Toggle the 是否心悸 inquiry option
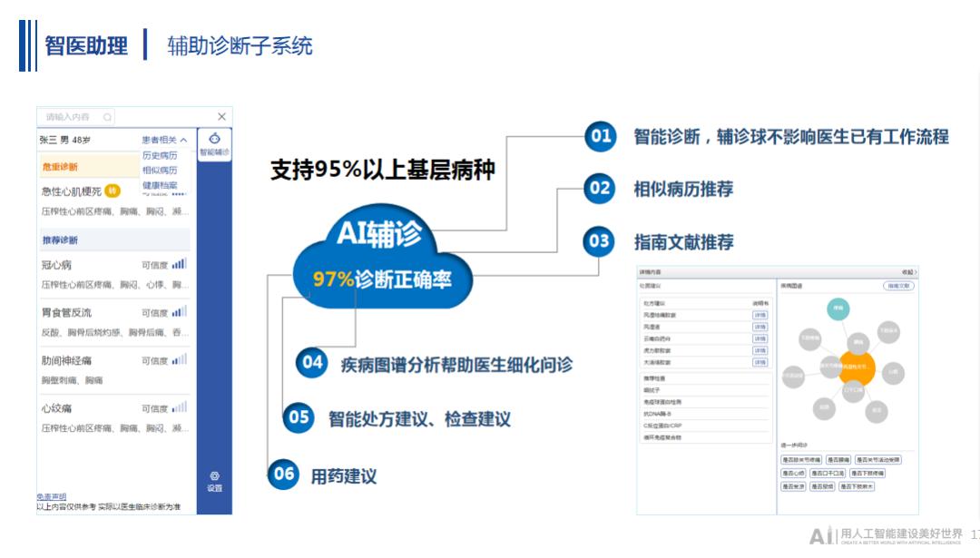 click(x=793, y=472)
